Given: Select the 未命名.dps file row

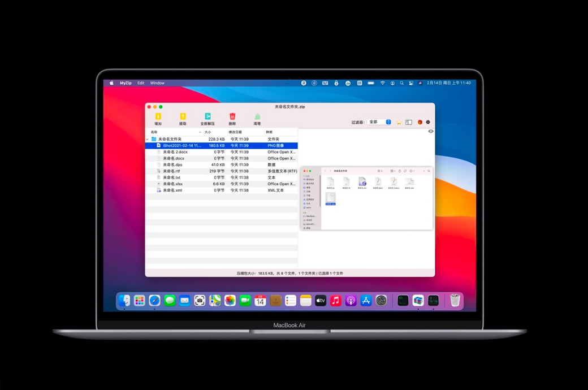Looking at the screenshot, I should tap(221, 164).
